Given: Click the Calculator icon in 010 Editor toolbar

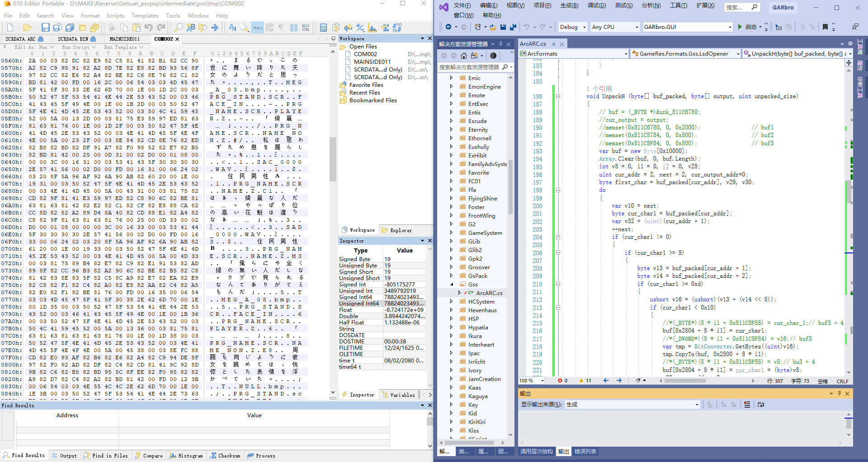Looking at the screenshot, I should [x=323, y=28].
